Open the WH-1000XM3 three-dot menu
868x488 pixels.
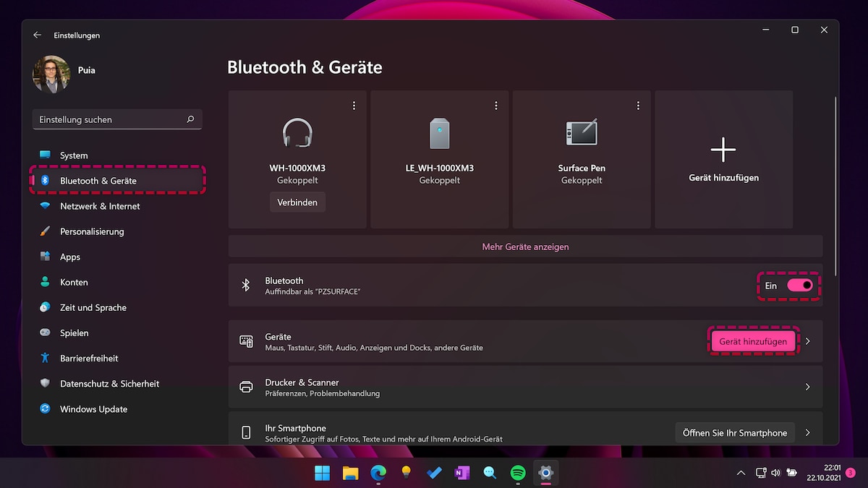click(x=354, y=105)
